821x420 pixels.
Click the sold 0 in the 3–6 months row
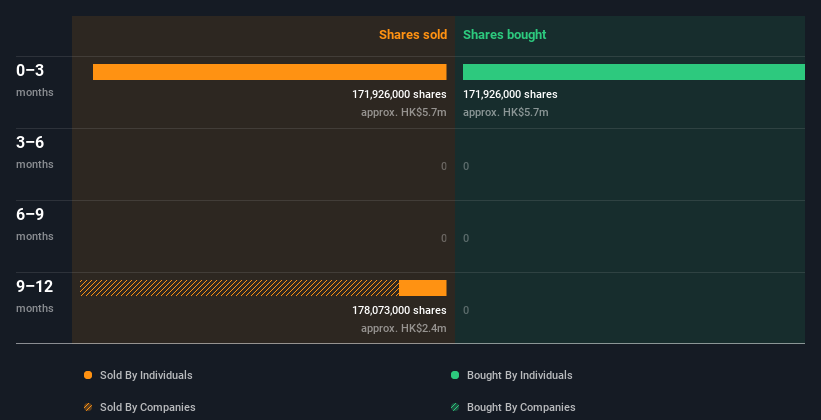pyautogui.click(x=444, y=167)
